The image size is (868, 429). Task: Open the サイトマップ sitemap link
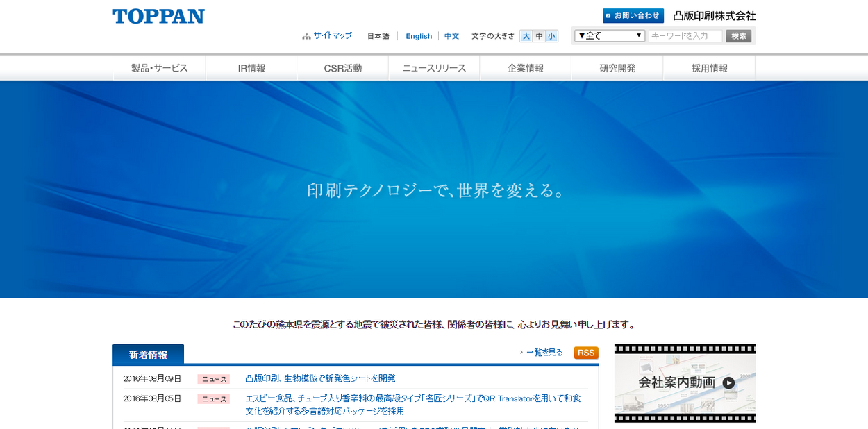[x=332, y=35]
